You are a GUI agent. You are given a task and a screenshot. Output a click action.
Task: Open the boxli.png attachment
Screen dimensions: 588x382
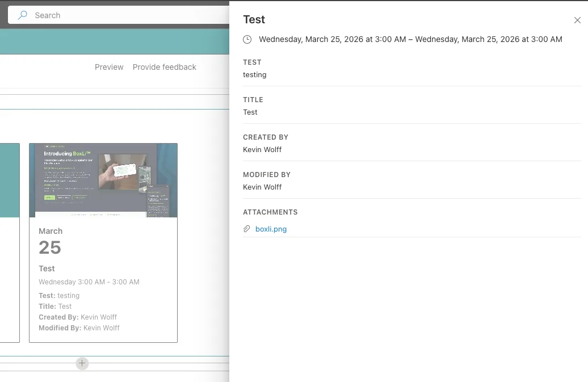click(x=271, y=229)
